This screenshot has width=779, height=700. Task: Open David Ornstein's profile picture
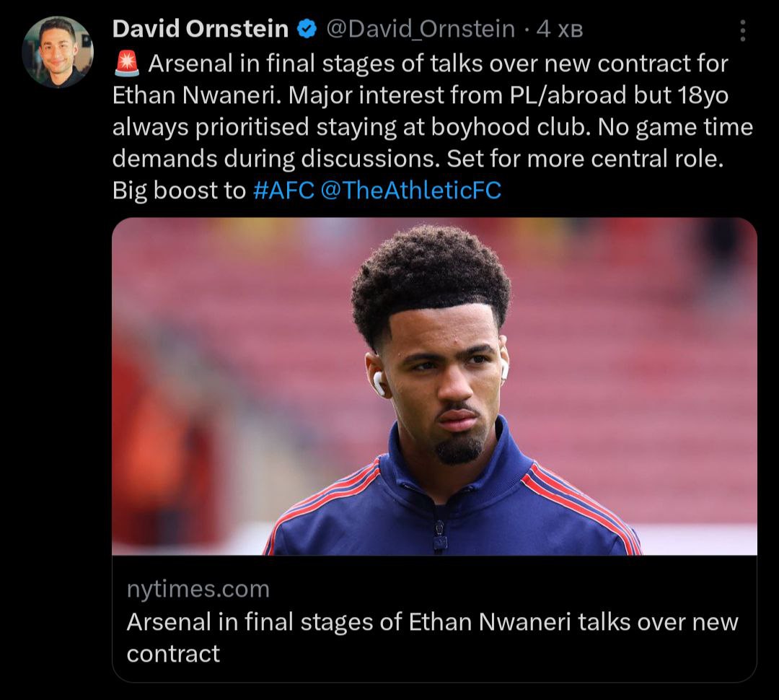(x=58, y=52)
